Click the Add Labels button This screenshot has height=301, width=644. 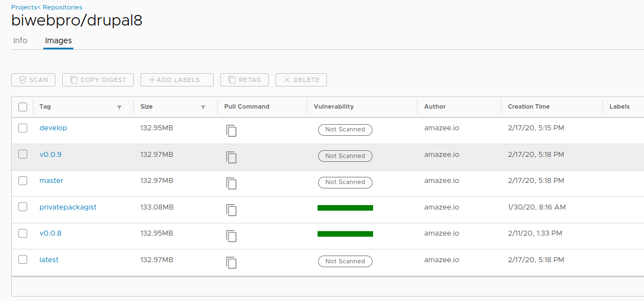click(x=177, y=80)
